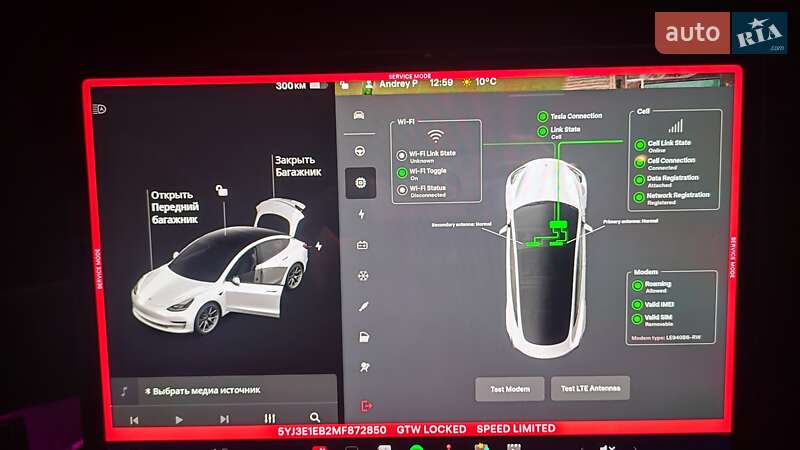Click the Wi-Fi Link State indicator

[402, 156]
